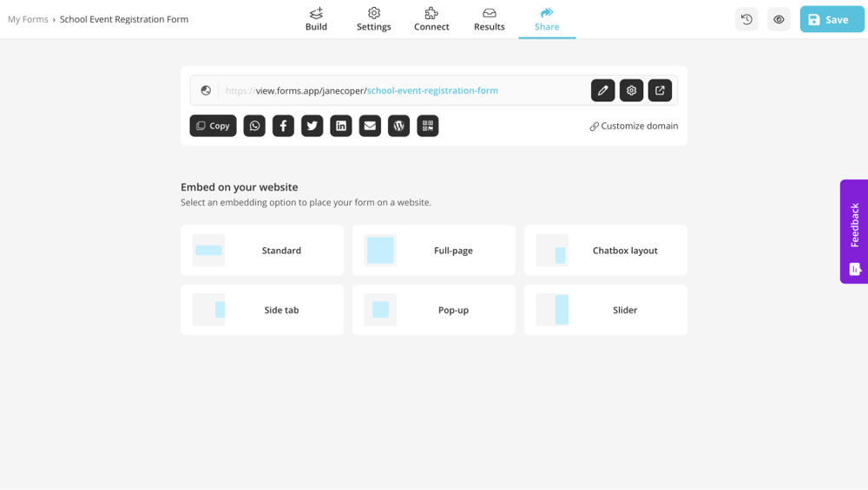Screen dimensions: 868x490
Task: Choose the Chatbox layout embed option
Action: click(606, 250)
